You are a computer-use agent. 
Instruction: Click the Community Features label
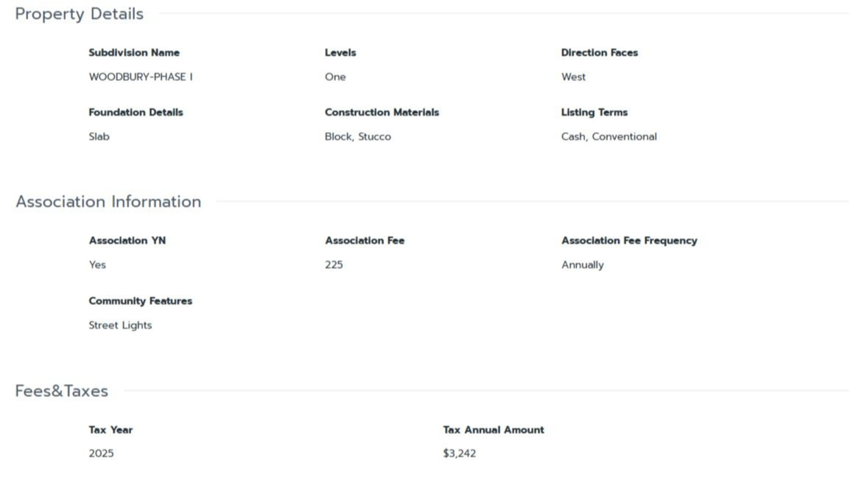tap(141, 301)
